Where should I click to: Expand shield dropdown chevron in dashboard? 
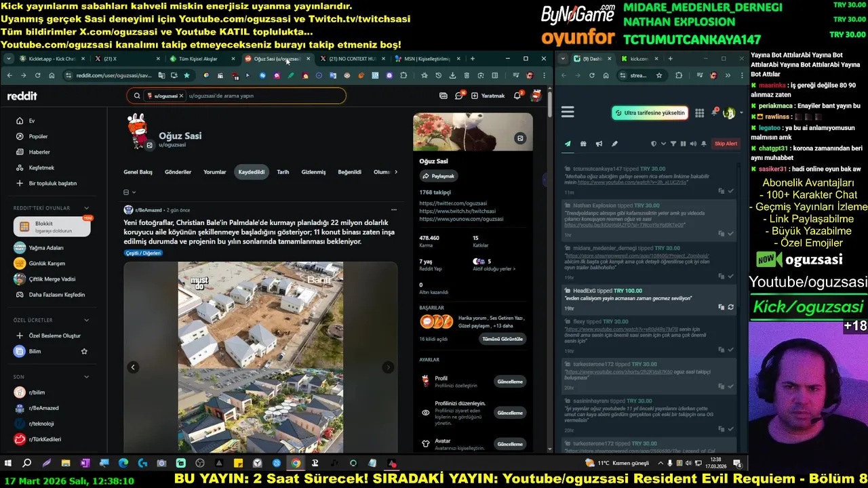[663, 144]
